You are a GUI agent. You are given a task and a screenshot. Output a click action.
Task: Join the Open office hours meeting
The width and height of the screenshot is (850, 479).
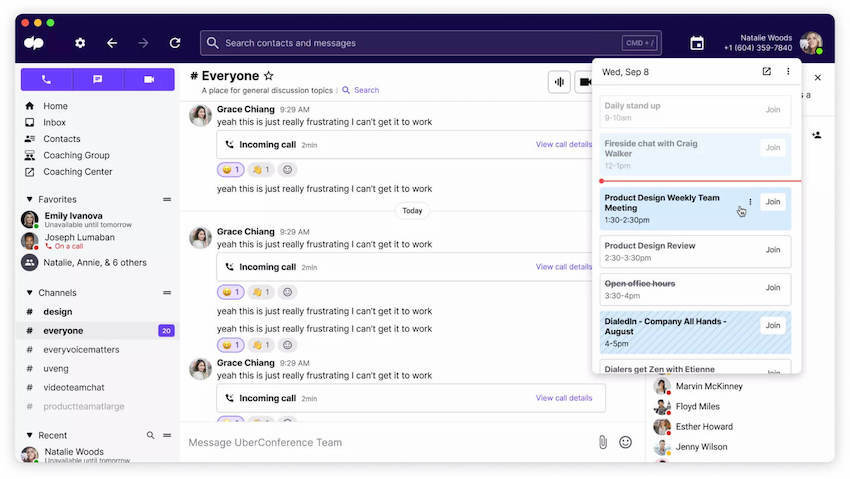(x=772, y=288)
